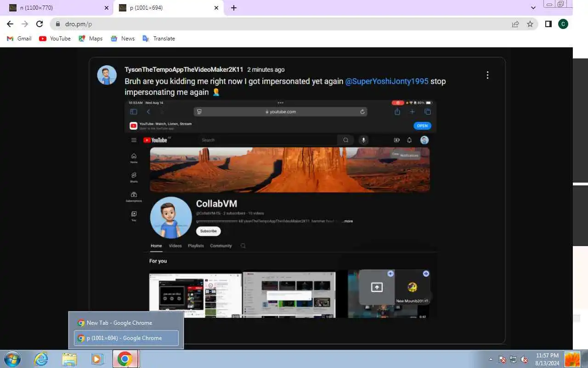
Task: Click the YouTube notifications bell
Action: 409,140
